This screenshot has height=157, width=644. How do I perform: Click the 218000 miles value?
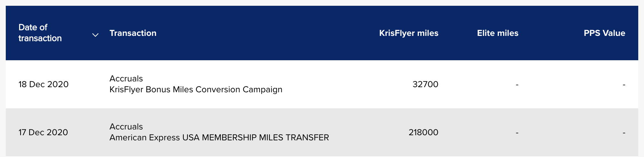click(423, 132)
